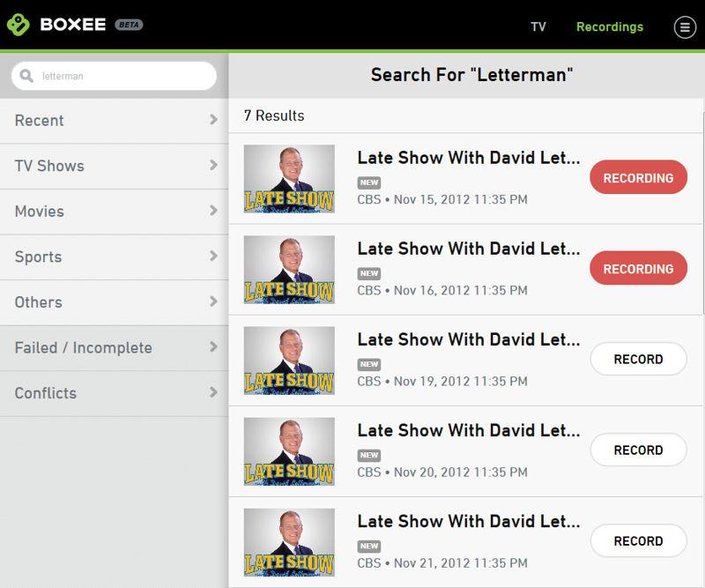Focus the letterman search field
Viewport: 705px width, 588px height.
coord(115,76)
